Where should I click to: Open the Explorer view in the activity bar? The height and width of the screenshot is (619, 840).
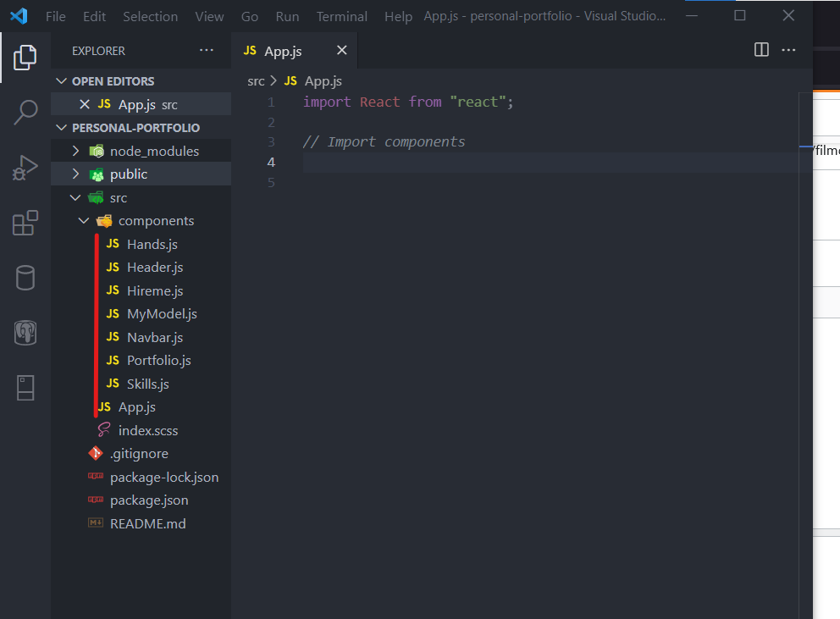pyautogui.click(x=25, y=58)
